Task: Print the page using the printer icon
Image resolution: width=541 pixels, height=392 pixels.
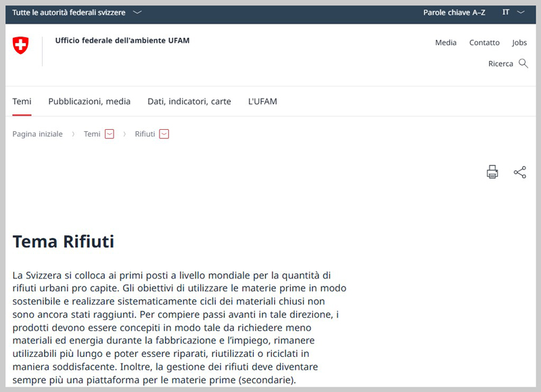Action: pos(492,172)
